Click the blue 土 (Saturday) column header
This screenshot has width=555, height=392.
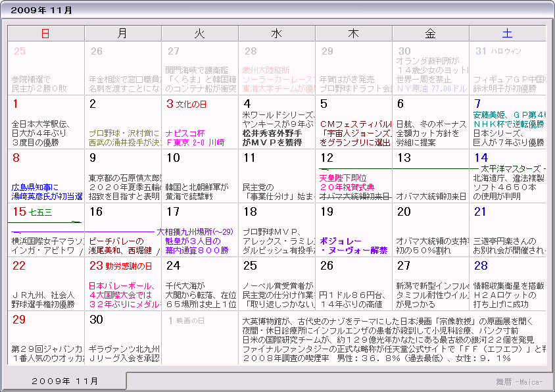pyautogui.click(x=507, y=34)
